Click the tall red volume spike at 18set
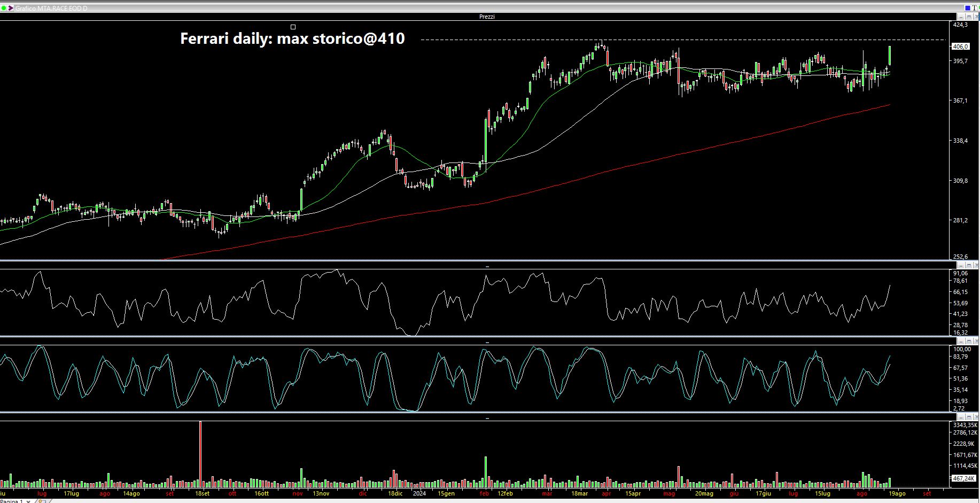This screenshot has width=980, height=503. (200, 454)
